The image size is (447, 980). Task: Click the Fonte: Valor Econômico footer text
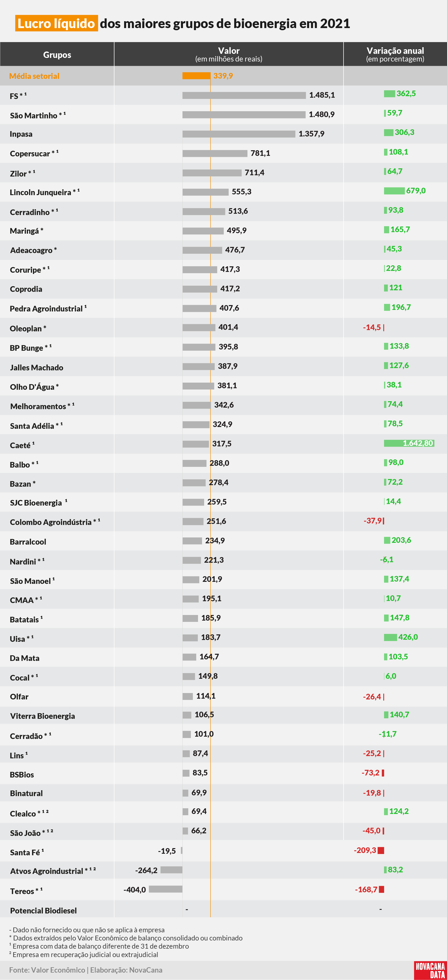pyautogui.click(x=47, y=970)
